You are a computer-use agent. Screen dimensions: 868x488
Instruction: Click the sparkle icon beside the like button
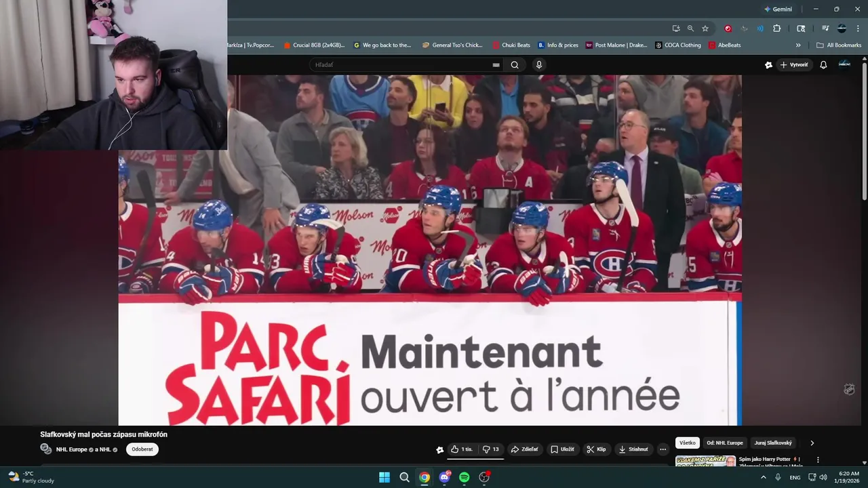click(x=439, y=449)
